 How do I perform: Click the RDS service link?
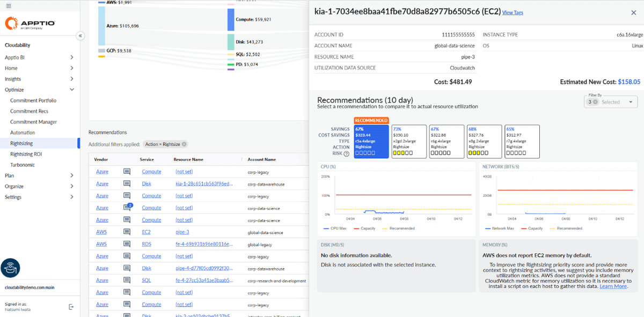147,244
